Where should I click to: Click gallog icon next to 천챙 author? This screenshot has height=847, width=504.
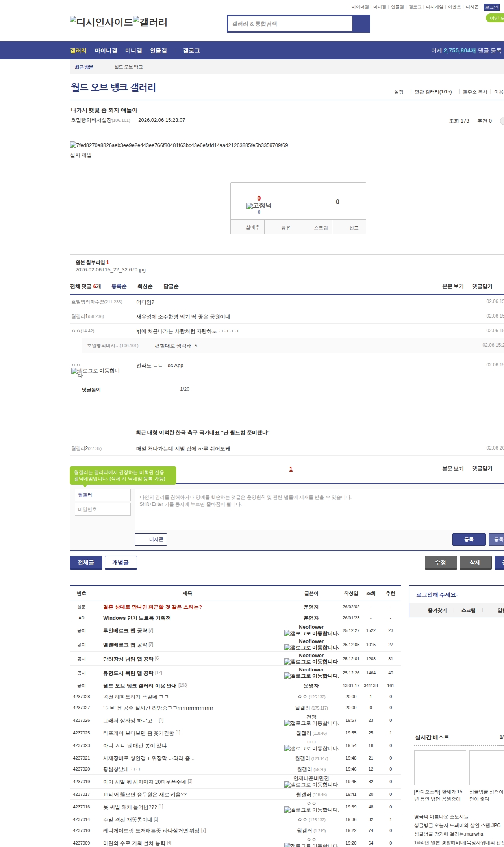click(311, 723)
